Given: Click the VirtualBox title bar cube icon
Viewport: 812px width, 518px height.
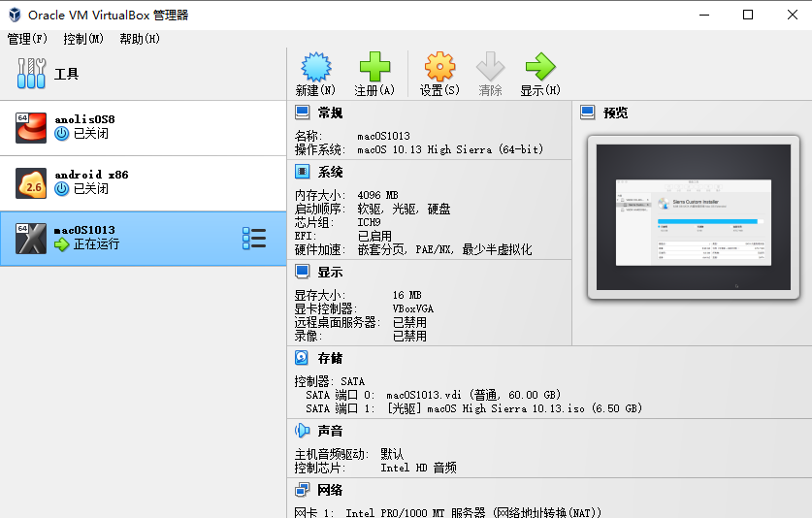Looking at the screenshot, I should [15, 15].
